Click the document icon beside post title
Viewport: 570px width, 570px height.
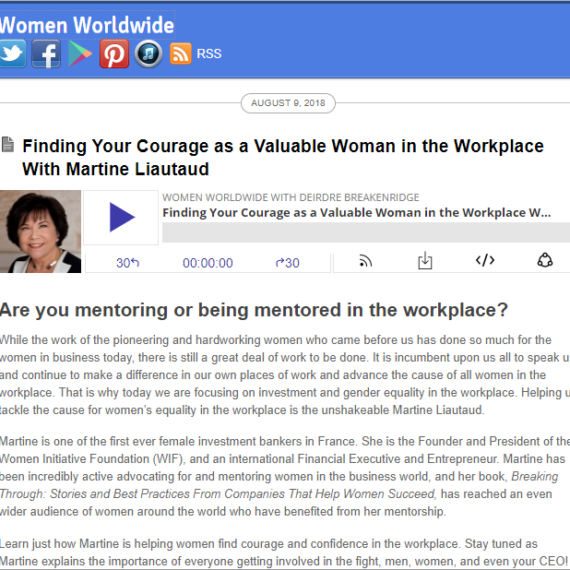pos(7,144)
